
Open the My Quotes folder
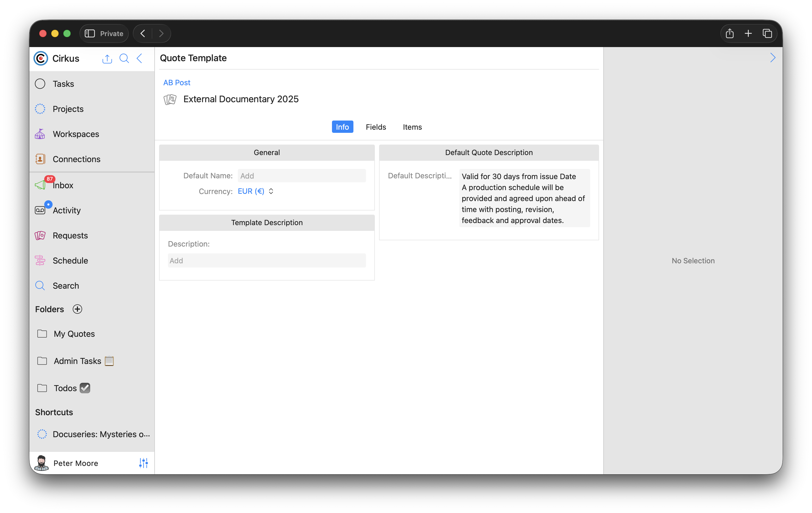click(x=74, y=334)
